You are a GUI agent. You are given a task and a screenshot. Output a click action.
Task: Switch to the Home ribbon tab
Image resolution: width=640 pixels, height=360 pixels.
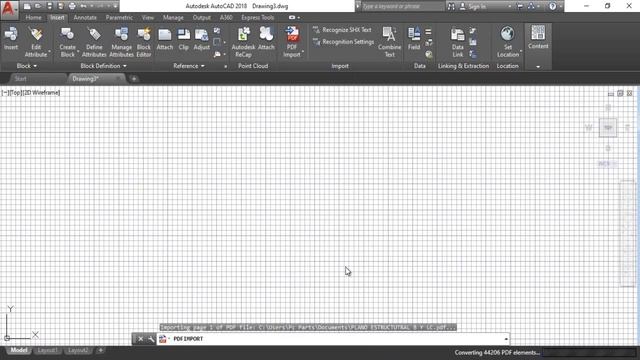(33, 18)
